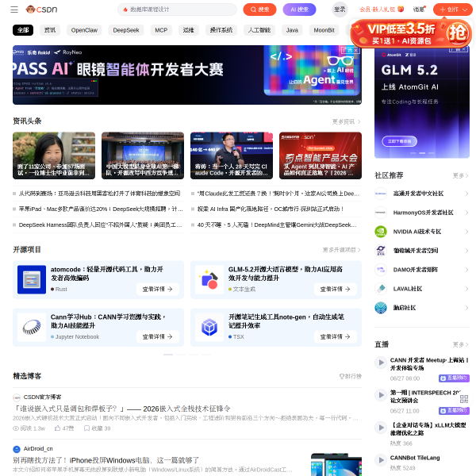This screenshot has height=476, width=476.
Task: Click the atomcode project icon
Action: [32, 279]
